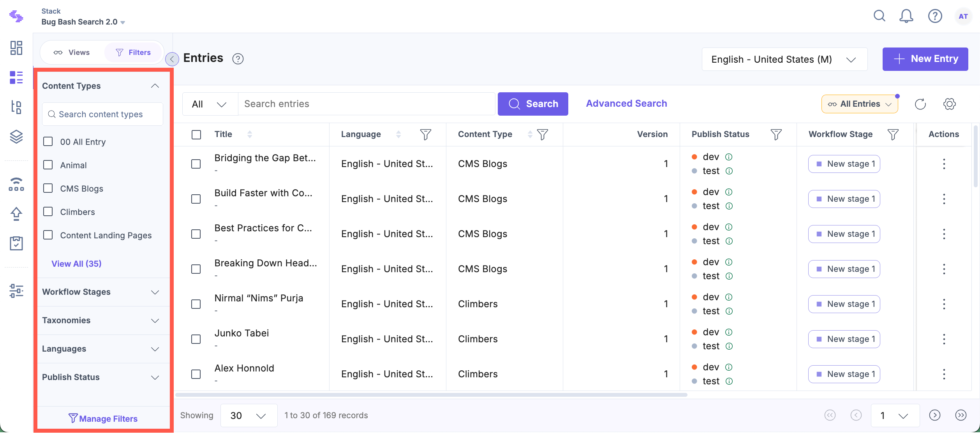Open the page number dropdown
Image resolution: width=980 pixels, height=433 pixels.
pos(895,415)
